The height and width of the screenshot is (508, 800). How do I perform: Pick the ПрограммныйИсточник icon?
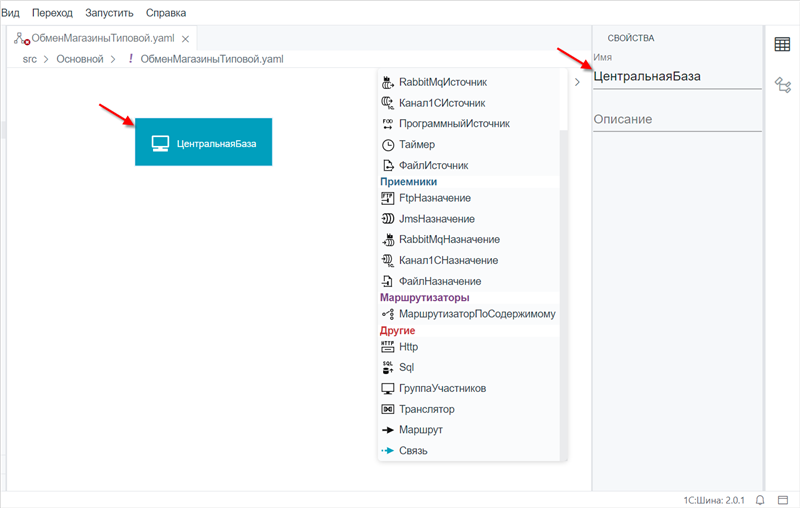pos(388,123)
